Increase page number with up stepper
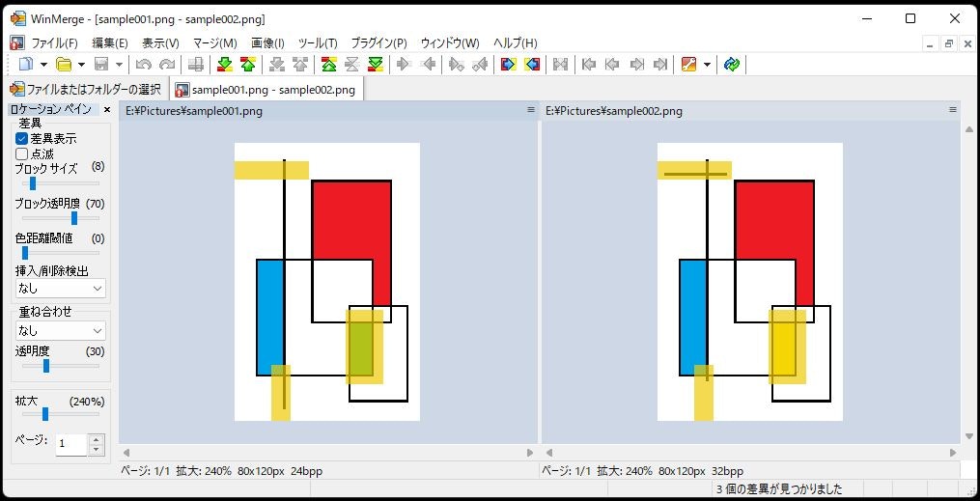980x501 pixels. point(96,440)
